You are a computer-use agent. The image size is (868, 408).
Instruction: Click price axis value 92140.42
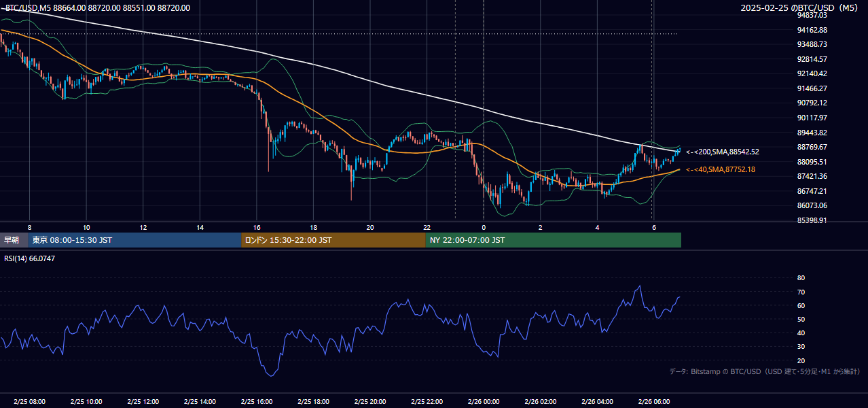(x=812, y=73)
